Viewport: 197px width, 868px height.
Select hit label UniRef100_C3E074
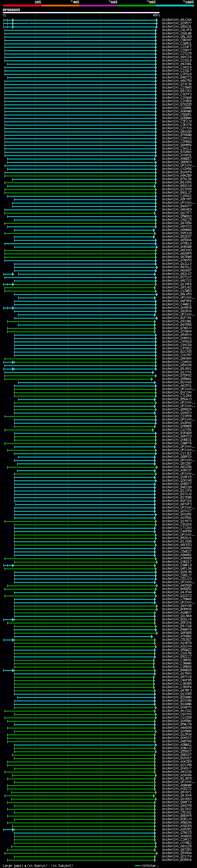coord(177,125)
